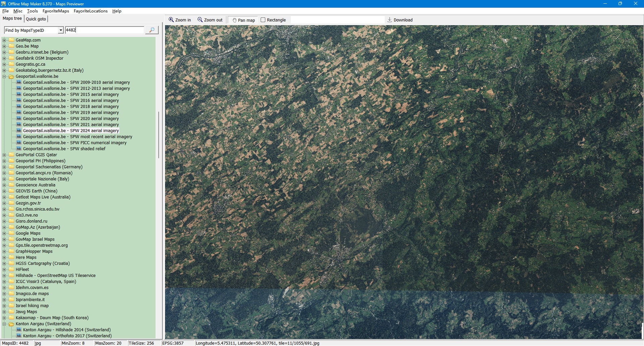Collapse the Kanton Aargau (Switzerland) node
644x346 pixels.
4,324
